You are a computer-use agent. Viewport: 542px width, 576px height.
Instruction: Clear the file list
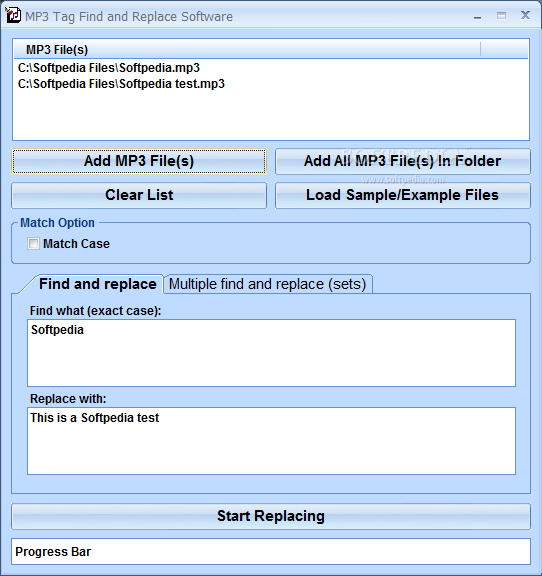[139, 195]
